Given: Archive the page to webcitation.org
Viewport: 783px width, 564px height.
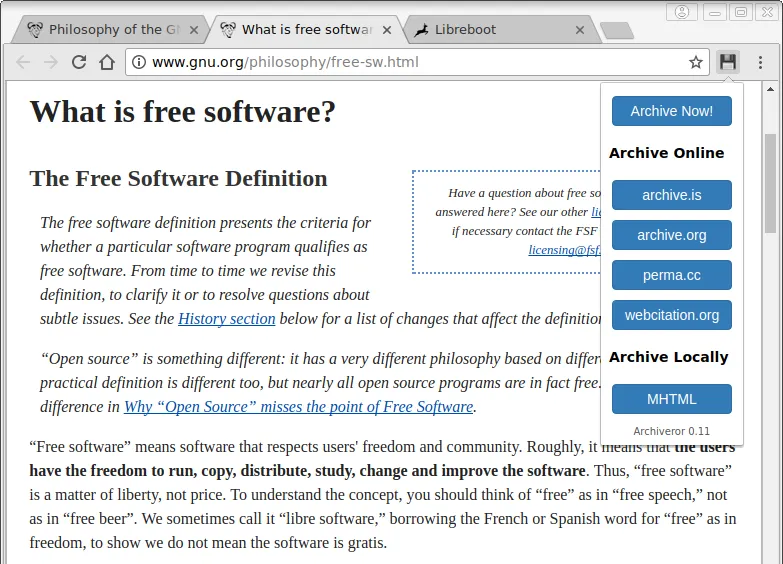Looking at the screenshot, I should pos(672,315).
